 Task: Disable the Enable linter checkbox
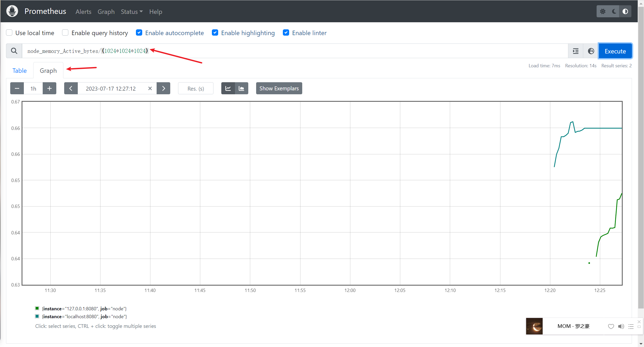pos(286,33)
